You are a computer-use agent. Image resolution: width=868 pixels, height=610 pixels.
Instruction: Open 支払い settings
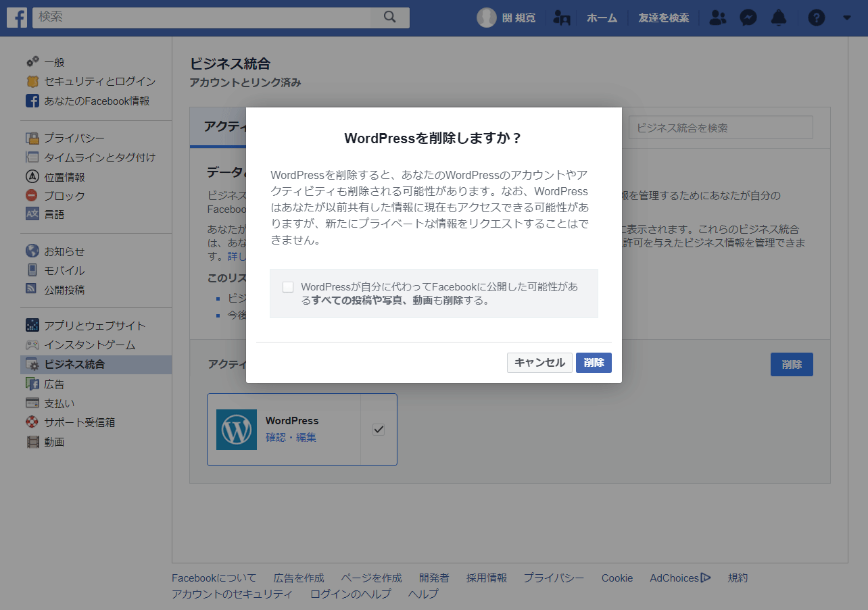pos(59,403)
